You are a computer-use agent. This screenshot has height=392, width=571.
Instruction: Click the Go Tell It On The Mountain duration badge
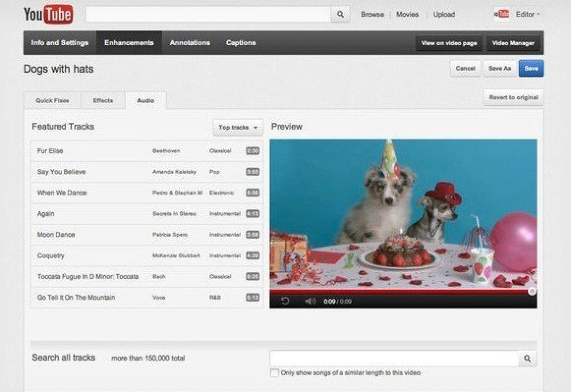point(252,297)
